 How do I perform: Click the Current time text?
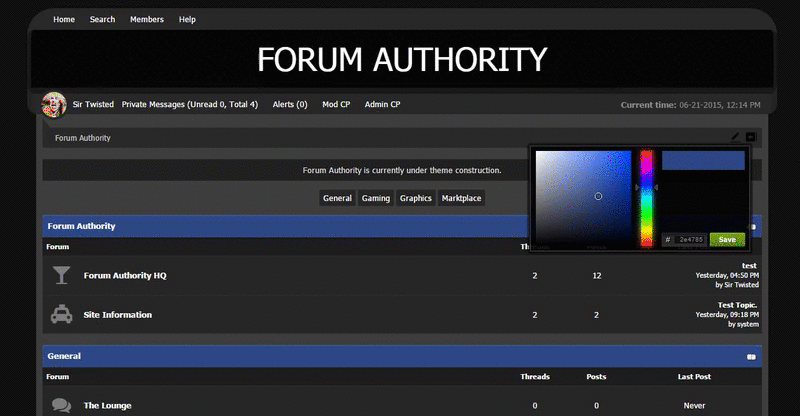coord(690,105)
